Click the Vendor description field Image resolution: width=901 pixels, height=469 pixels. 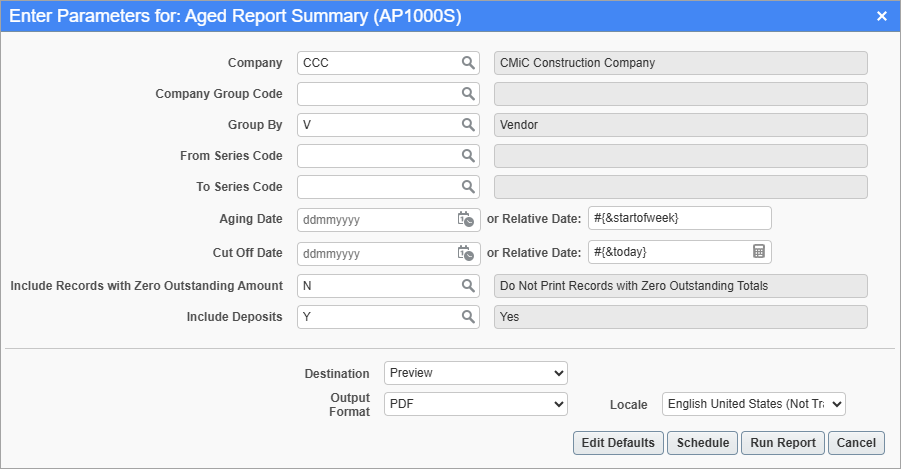tap(681, 125)
